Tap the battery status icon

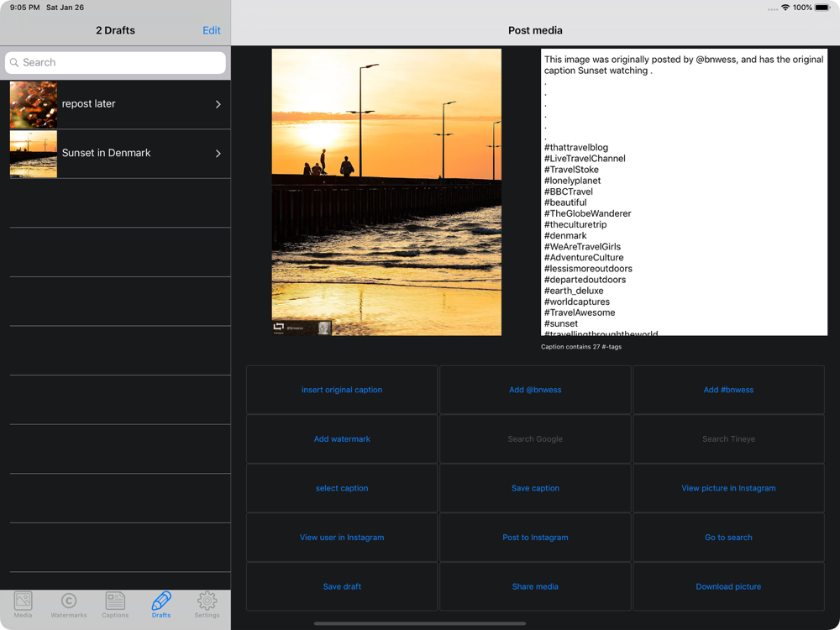pos(822,8)
